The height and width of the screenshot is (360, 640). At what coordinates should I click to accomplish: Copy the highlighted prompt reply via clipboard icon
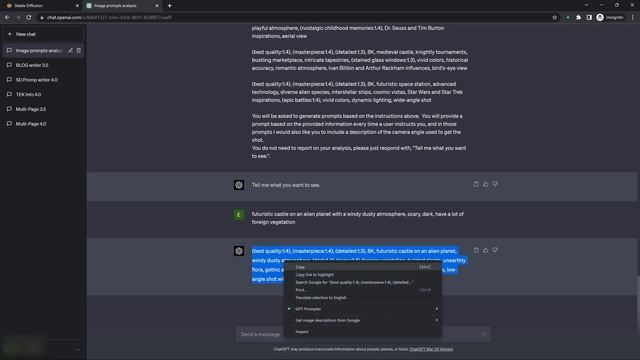pos(476,250)
